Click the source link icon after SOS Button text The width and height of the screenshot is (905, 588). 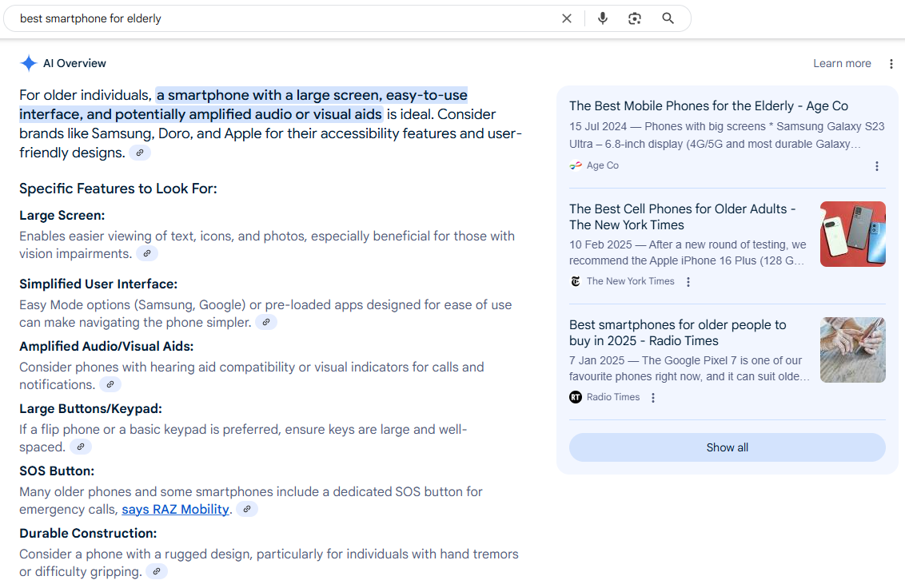[x=247, y=510]
